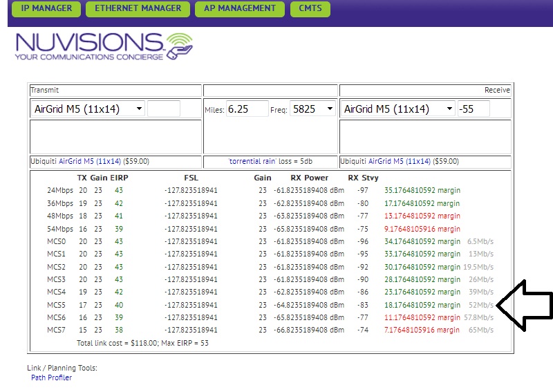Click the NuVisions logo

point(104,46)
